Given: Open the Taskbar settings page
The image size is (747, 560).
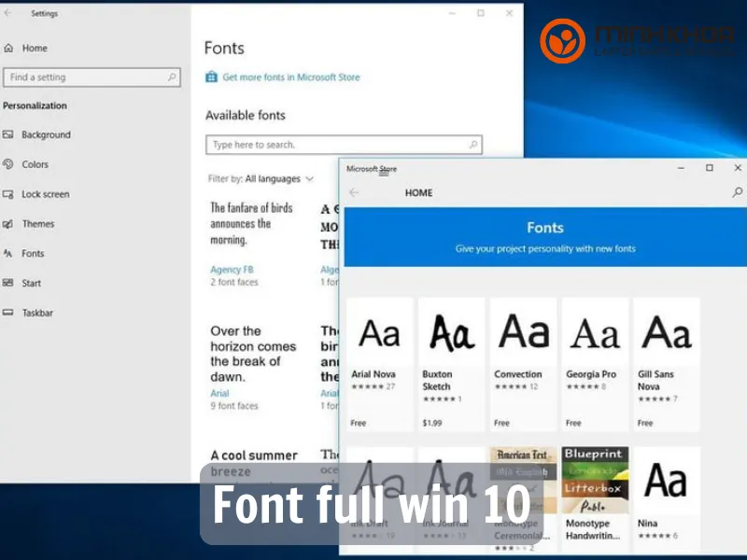Looking at the screenshot, I should 37,313.
